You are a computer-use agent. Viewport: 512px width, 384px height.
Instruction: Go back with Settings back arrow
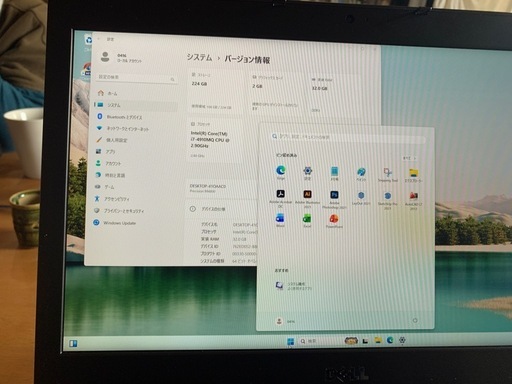point(99,39)
